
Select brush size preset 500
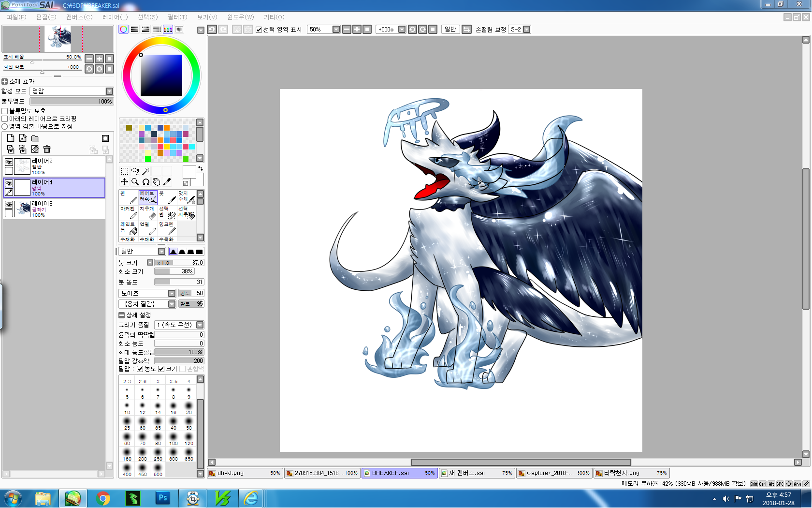[158, 470]
